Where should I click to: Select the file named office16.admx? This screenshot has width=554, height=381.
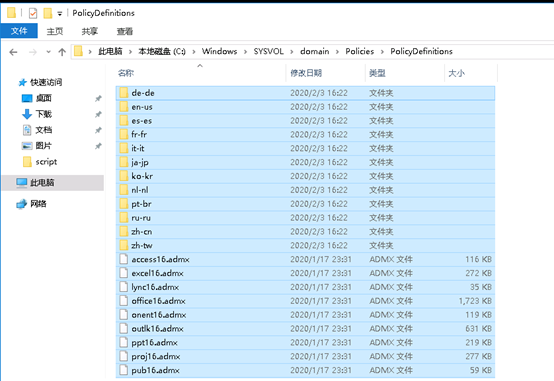pyautogui.click(x=159, y=301)
